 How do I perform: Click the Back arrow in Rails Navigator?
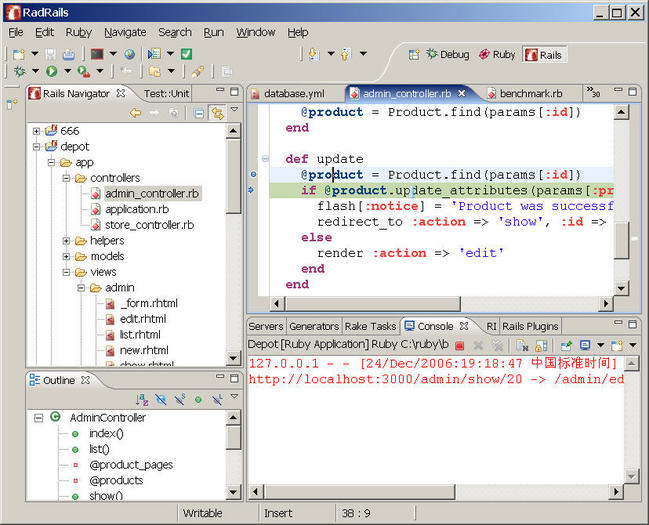pos(135,113)
